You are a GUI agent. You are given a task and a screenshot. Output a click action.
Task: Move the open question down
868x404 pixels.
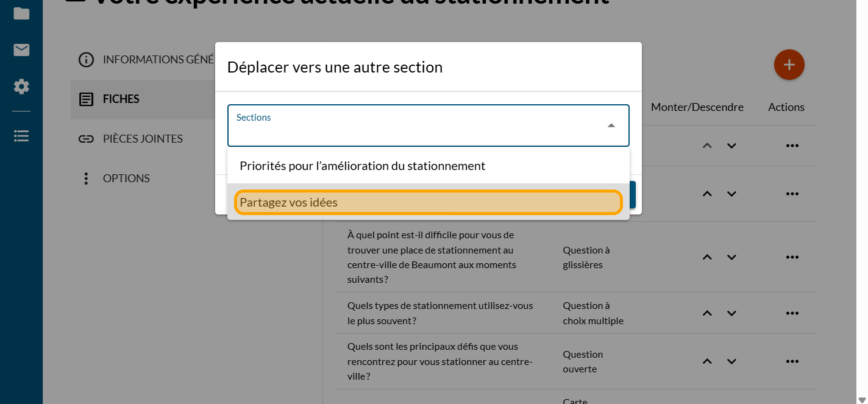point(731,361)
